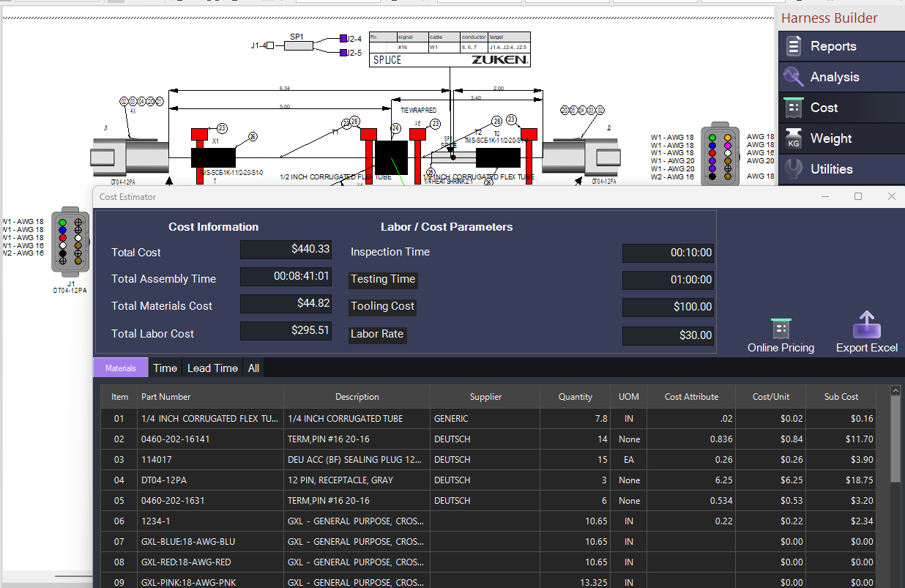Edit the Inspection Time field
Screen dimensions: 905x588
tap(668, 253)
